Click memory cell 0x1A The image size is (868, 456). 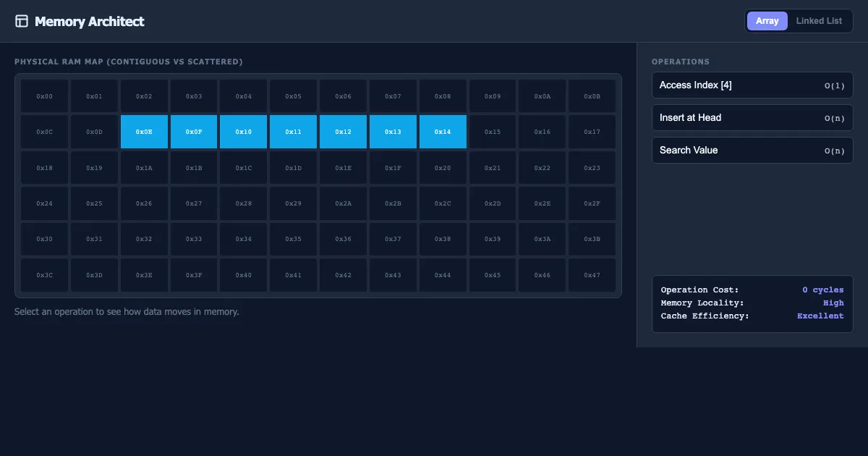[x=144, y=167]
